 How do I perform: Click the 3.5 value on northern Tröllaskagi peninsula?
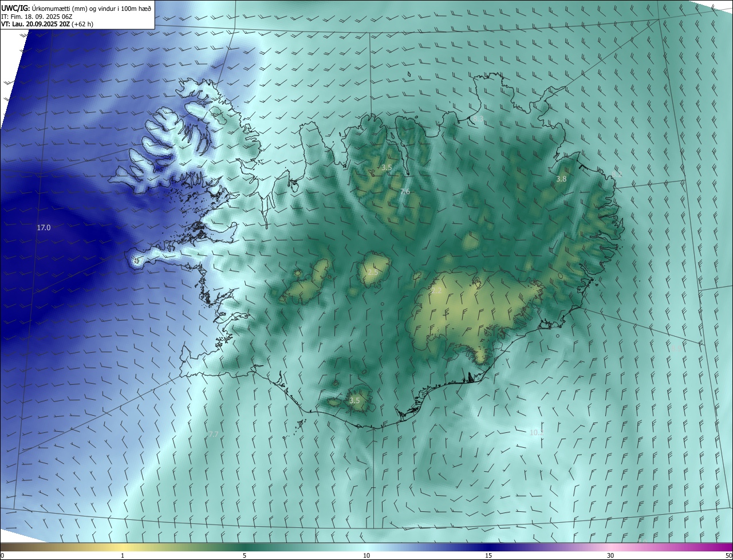[387, 167]
